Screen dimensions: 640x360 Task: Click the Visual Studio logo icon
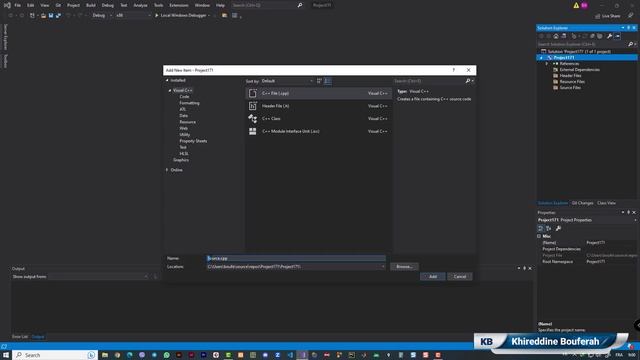click(x=7, y=5)
